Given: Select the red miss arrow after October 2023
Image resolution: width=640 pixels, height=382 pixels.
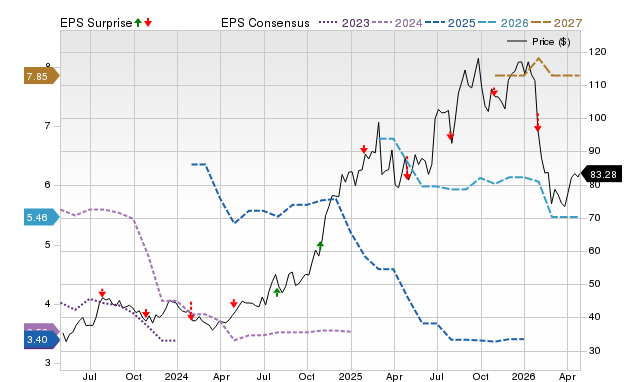Looking at the screenshot, I should 146,313.
